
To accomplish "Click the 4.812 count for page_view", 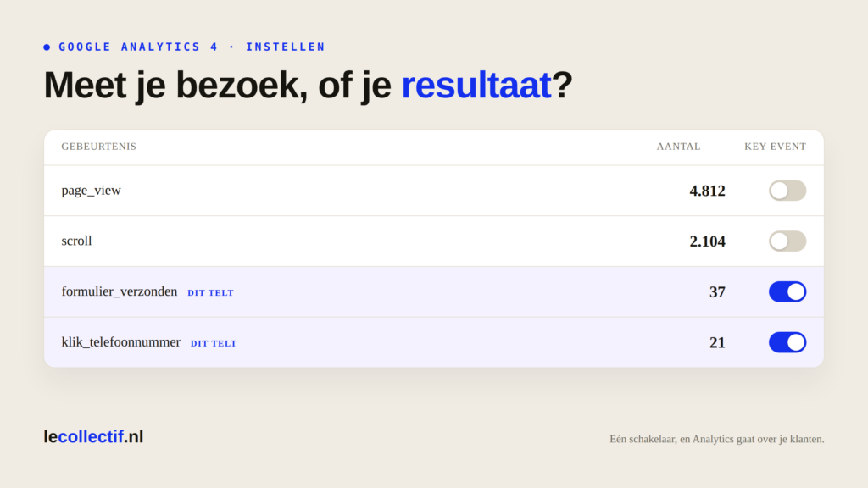I will coord(707,191).
